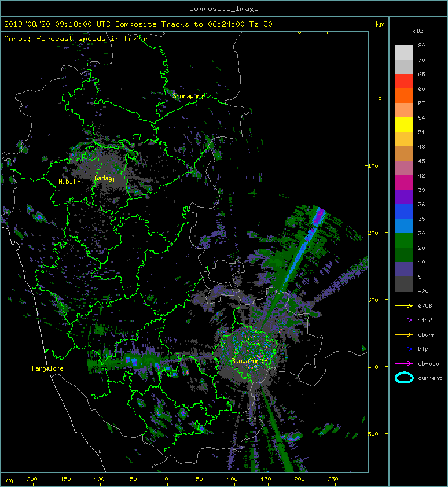
Task: Pick the mauve 45 dBZ swatch
Action: [404, 168]
